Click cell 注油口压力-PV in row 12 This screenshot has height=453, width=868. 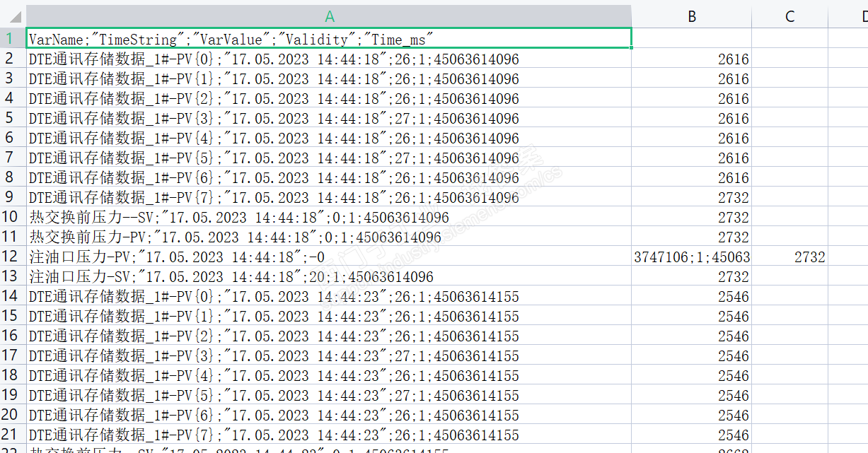[329, 257]
